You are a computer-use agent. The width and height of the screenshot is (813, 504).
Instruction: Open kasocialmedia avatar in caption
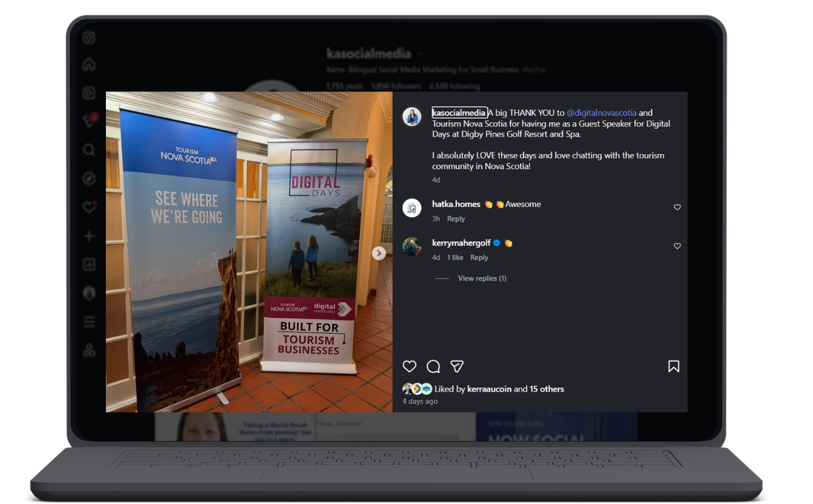(412, 117)
